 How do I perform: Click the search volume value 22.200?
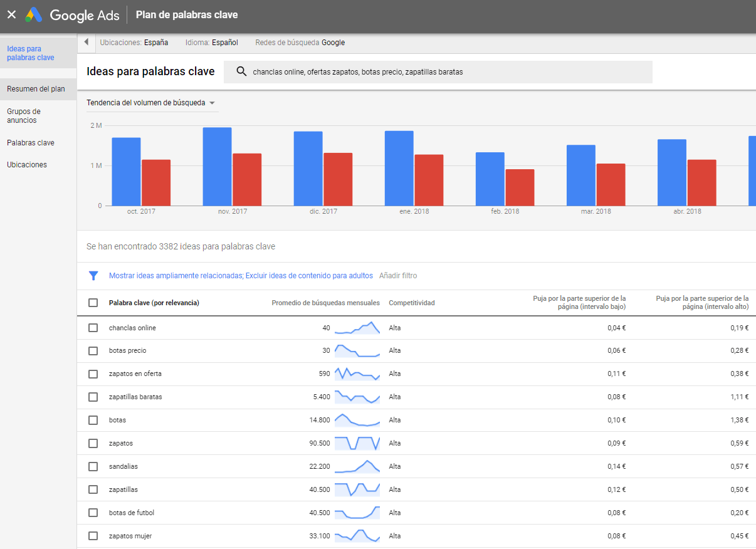point(320,467)
